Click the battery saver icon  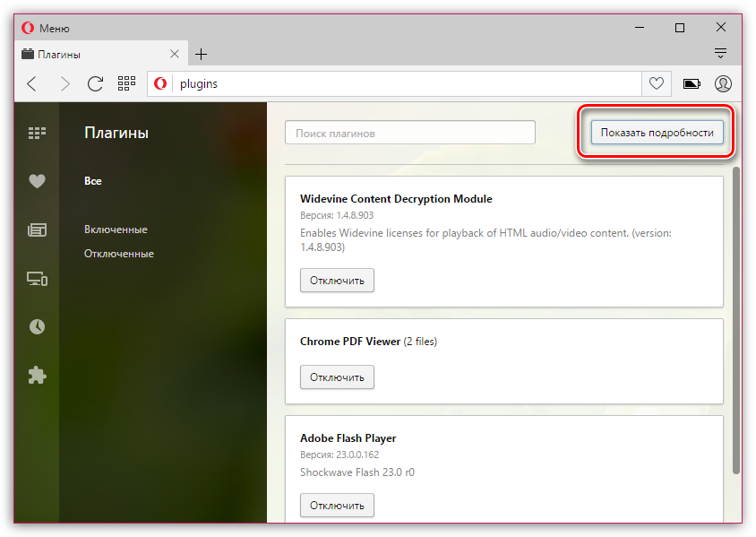coord(692,83)
